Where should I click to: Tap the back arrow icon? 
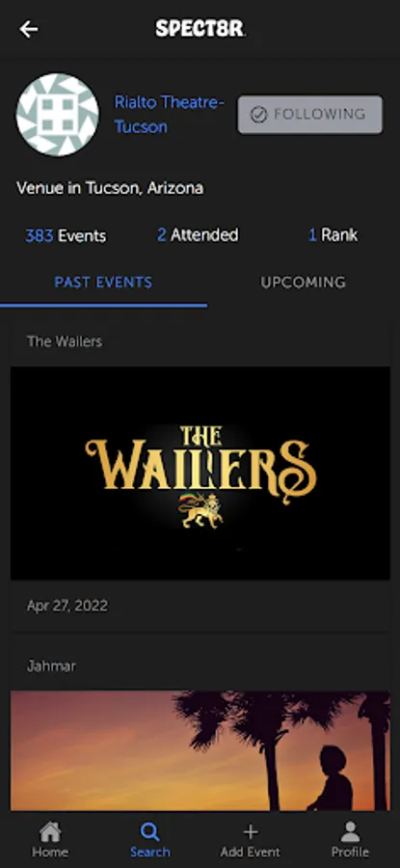[29, 29]
